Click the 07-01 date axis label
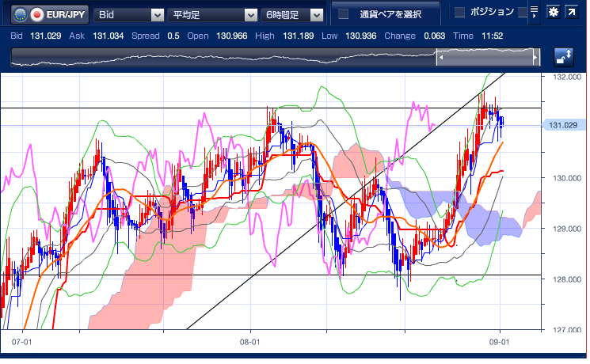 point(21,342)
